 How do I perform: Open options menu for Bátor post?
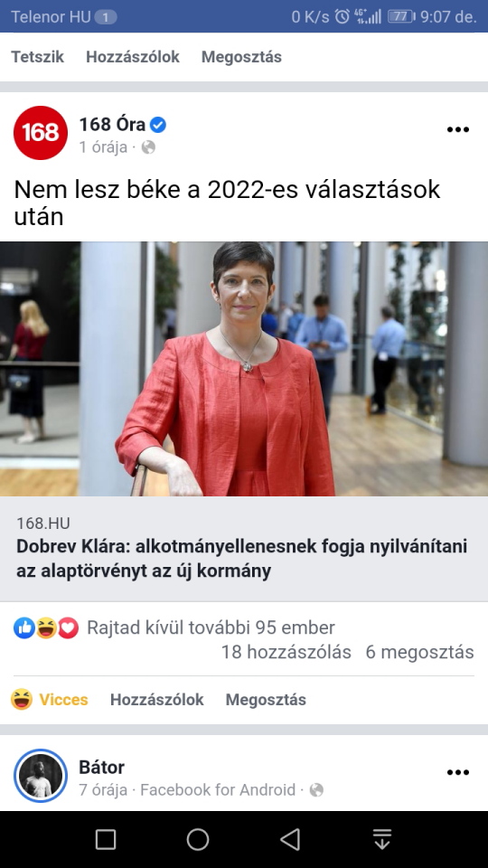coord(457,772)
